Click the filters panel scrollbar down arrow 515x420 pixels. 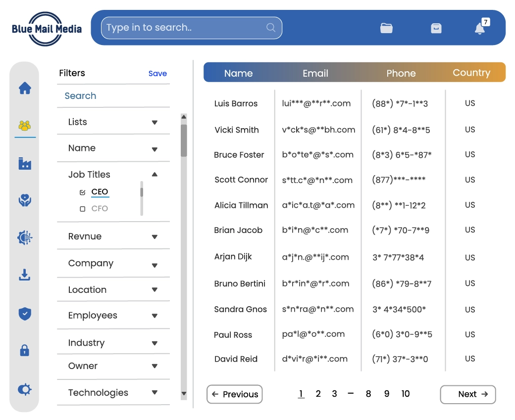(184, 394)
